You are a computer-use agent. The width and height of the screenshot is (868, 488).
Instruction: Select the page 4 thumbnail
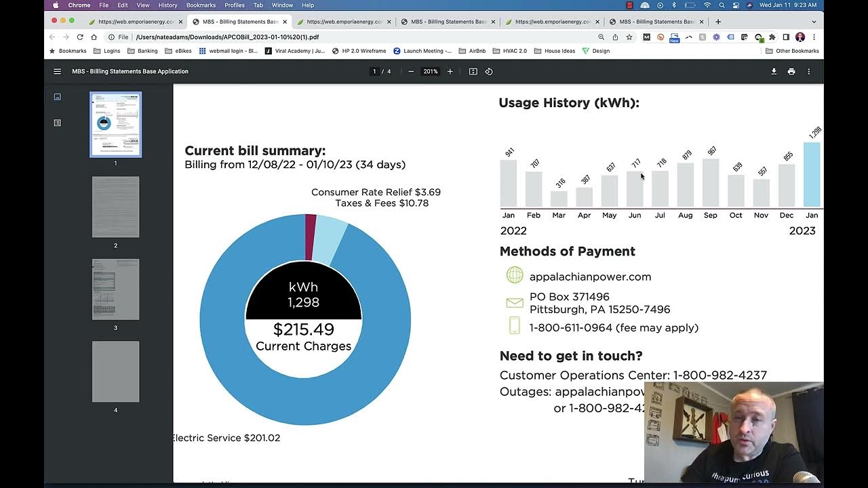[116, 371]
